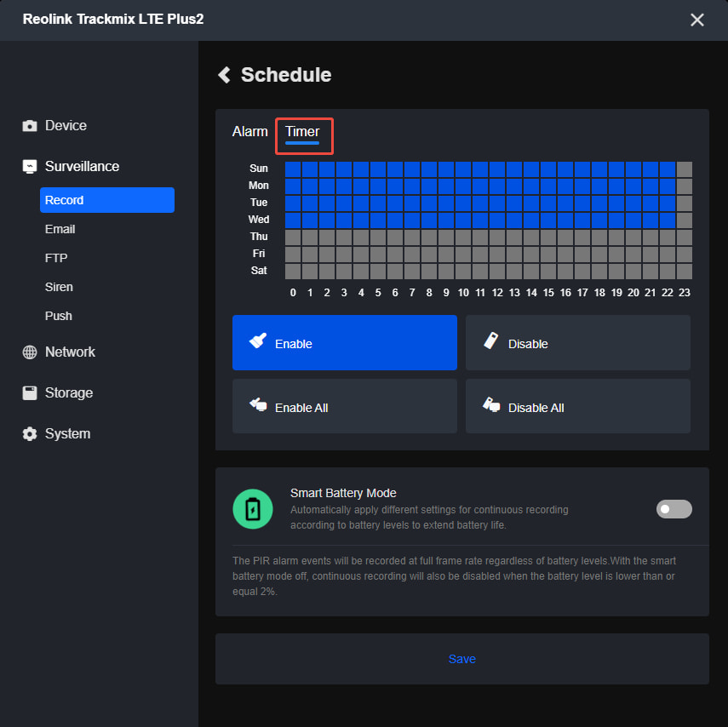The width and height of the screenshot is (728, 727).
Task: Click the Storage card icon
Action: (x=30, y=393)
